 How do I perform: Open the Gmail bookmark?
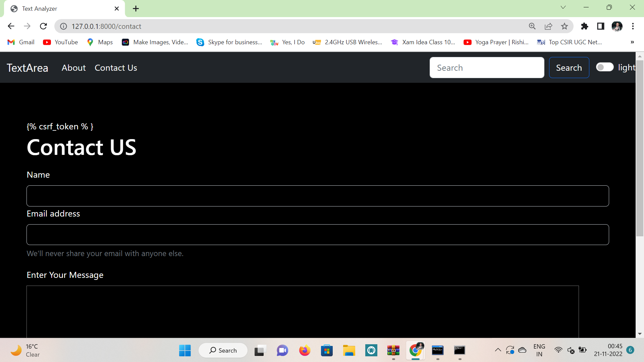pyautogui.click(x=21, y=42)
